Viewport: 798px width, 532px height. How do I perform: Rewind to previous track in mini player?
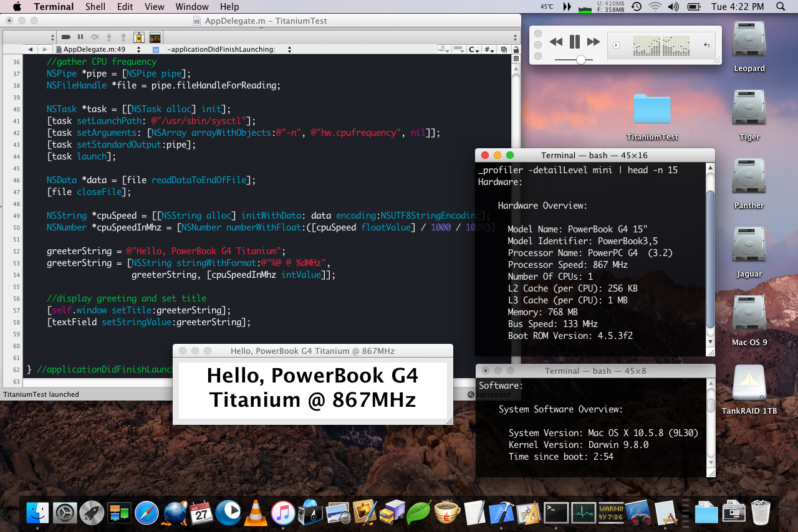(555, 42)
